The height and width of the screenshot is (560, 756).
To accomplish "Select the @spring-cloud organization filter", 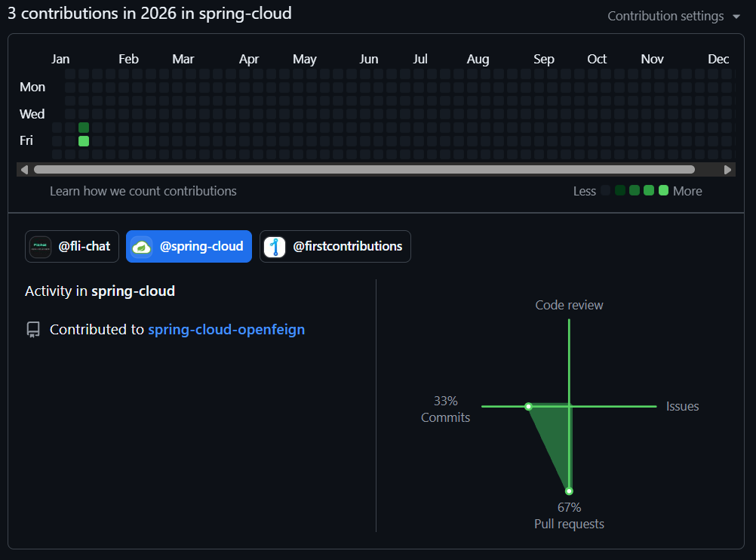I will [x=189, y=247].
